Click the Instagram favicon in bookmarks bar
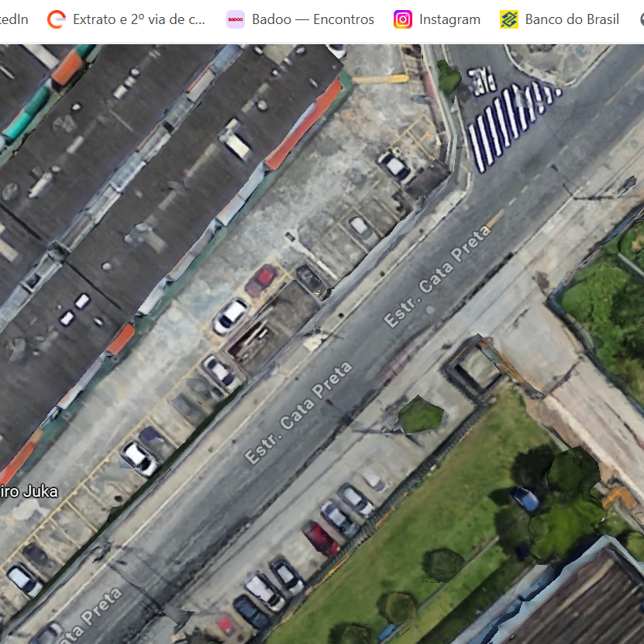This screenshot has height=644, width=644. click(403, 19)
